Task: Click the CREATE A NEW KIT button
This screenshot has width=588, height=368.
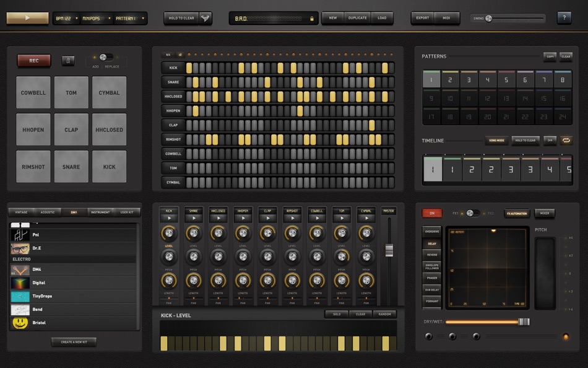Action: 73,341
